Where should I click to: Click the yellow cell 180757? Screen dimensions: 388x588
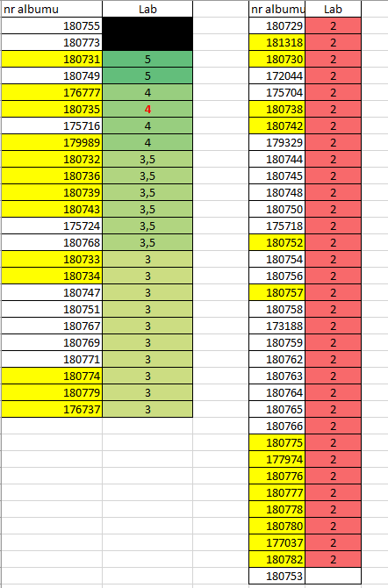pos(277,293)
